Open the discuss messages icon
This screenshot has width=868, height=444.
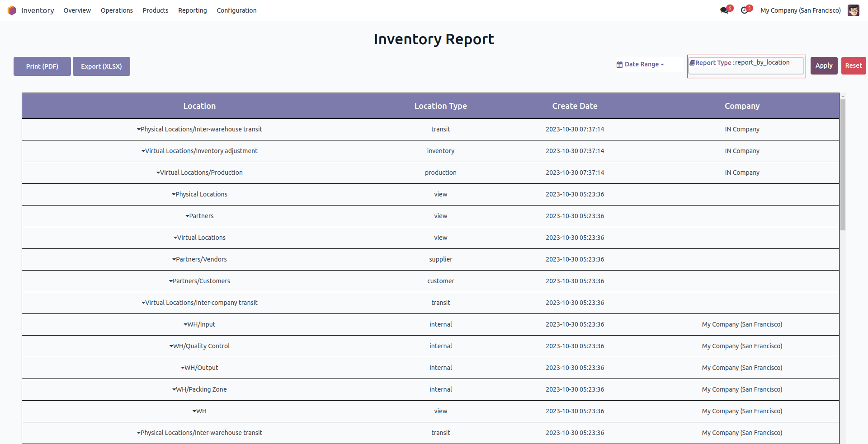coord(724,10)
